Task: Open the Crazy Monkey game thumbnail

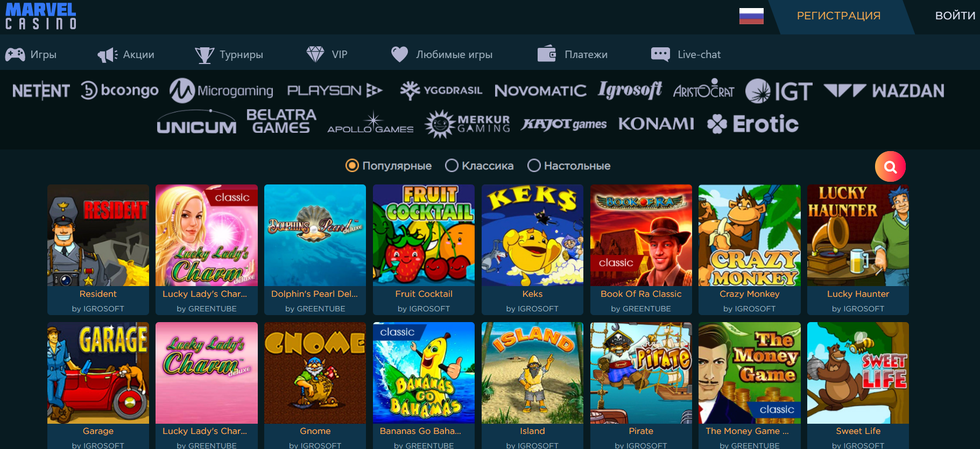Action: [x=749, y=236]
